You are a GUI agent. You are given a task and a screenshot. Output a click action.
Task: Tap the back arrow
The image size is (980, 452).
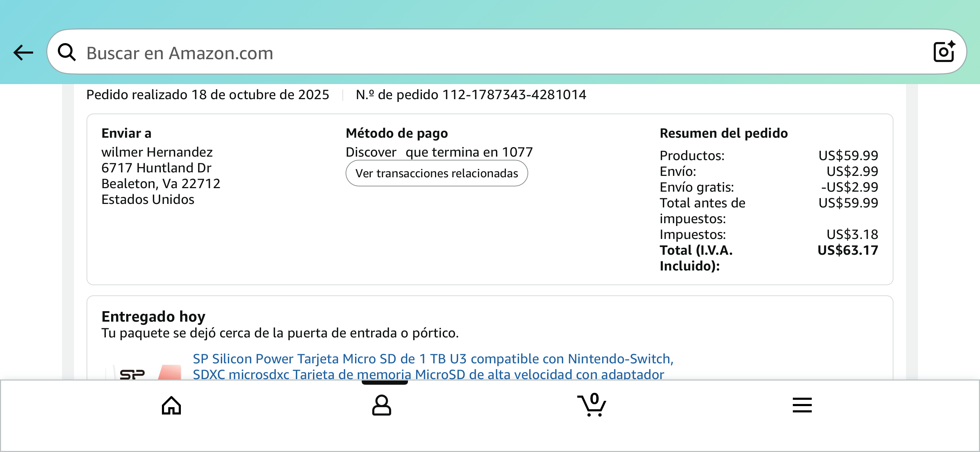click(x=23, y=53)
